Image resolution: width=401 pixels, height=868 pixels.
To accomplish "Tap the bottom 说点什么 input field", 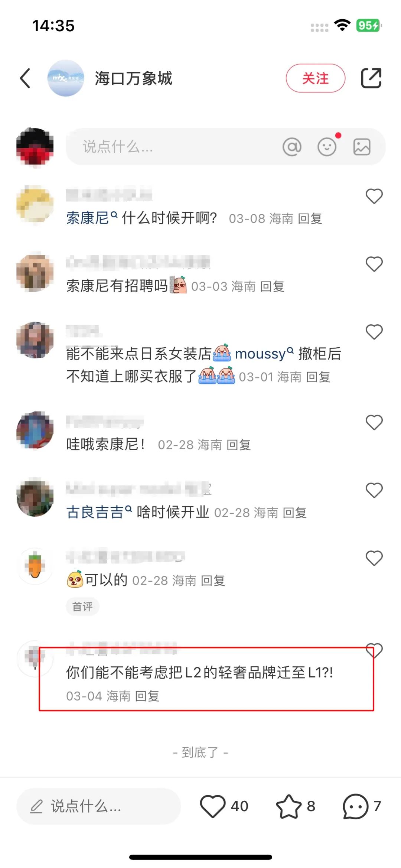I will [99, 806].
